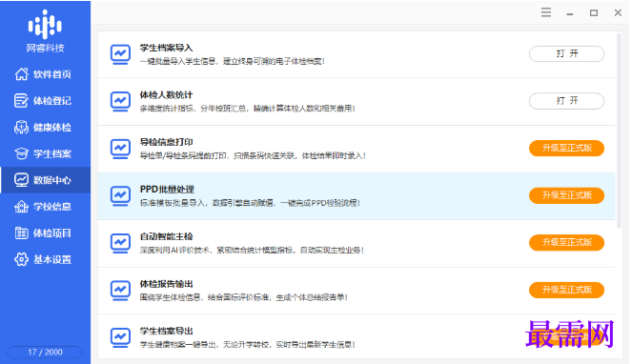Maximize the application window
Image resolution: width=632 pixels, height=364 pixels.
(594, 13)
